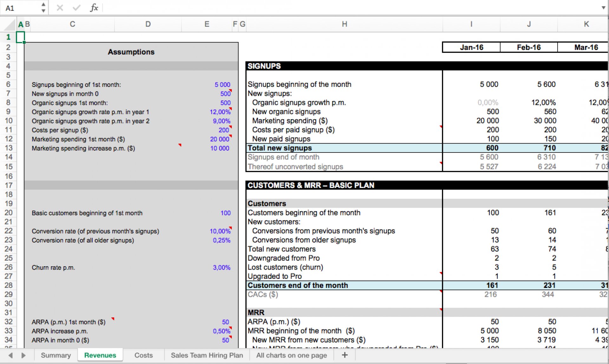The image size is (609, 364).
Task: Click the ARPA (p.m.) 1st month ($) label
Action: pyautogui.click(x=69, y=322)
